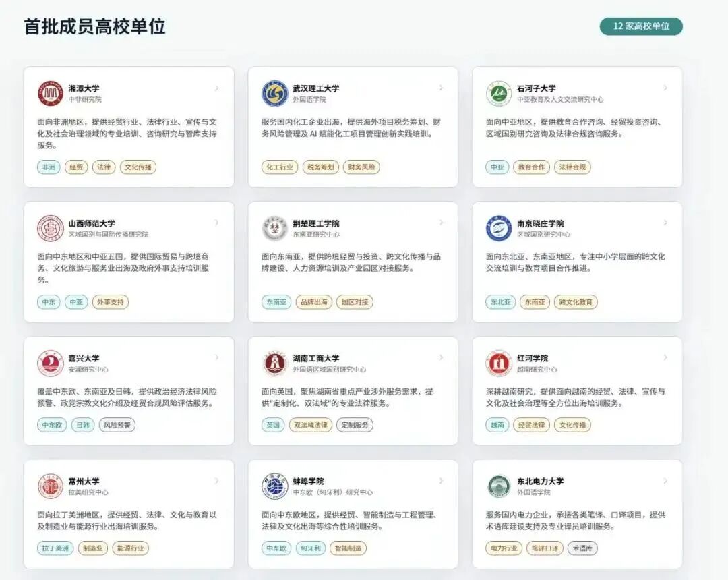Expand the 嘉兴大学 card chevron
This screenshot has width=728, height=580.
pyautogui.click(x=217, y=357)
